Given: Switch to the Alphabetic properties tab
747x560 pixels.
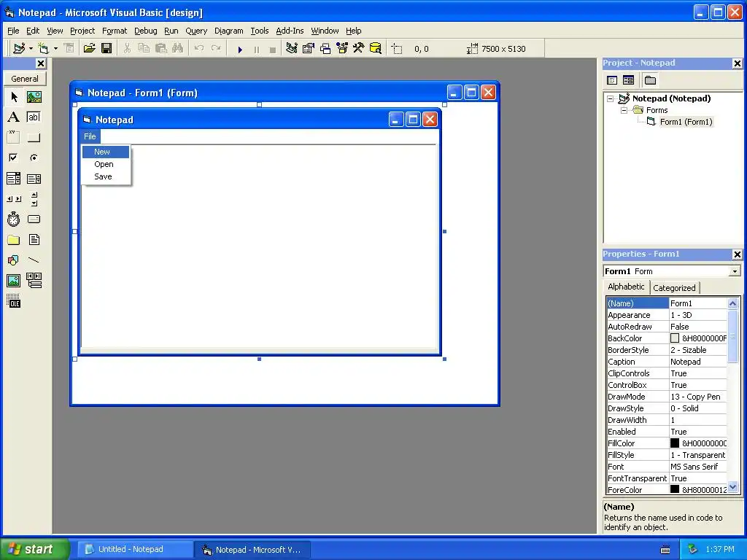Looking at the screenshot, I should 626,287.
